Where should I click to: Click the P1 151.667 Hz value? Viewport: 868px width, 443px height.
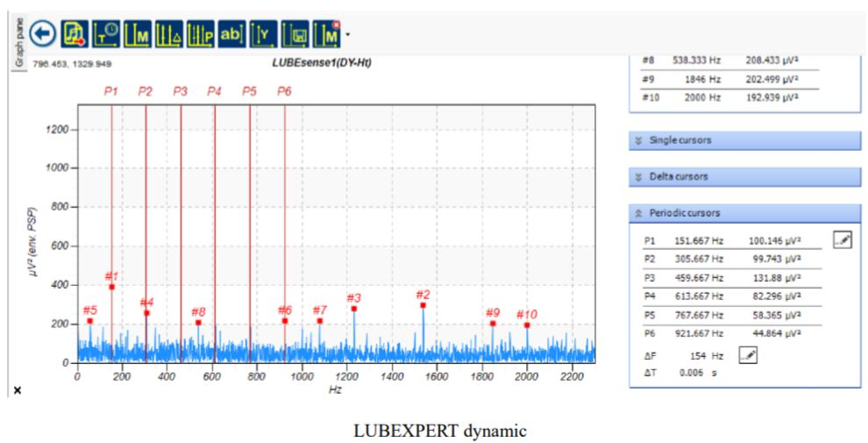click(x=699, y=241)
